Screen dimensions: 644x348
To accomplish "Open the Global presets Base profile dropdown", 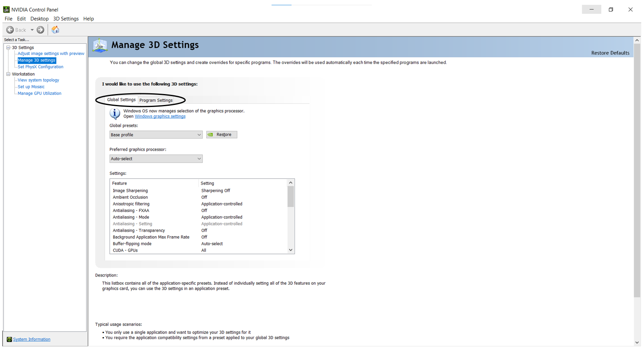I will click(x=156, y=135).
